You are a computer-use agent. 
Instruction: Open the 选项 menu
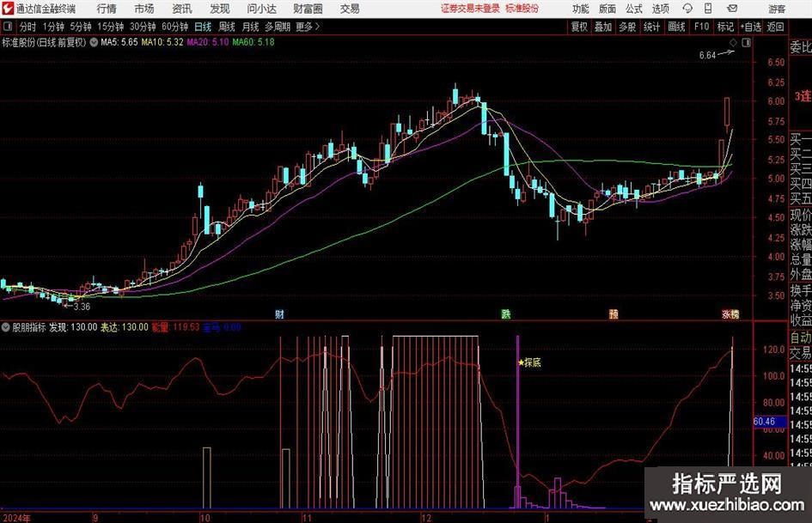660,9
